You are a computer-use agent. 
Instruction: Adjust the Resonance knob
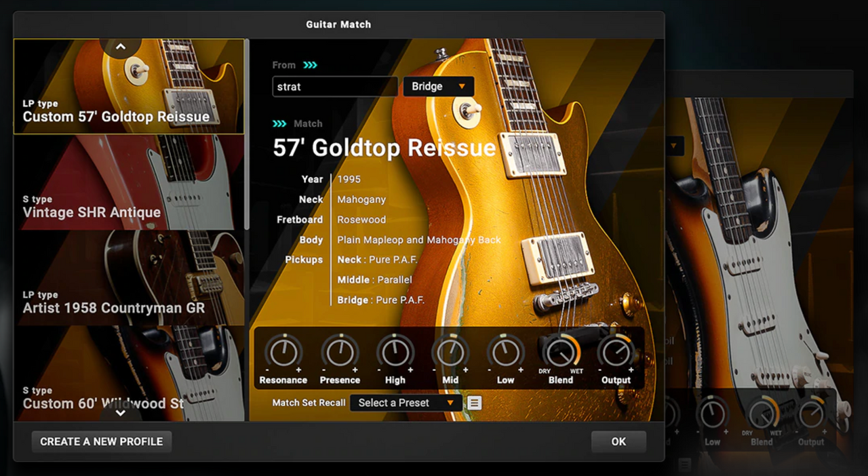tap(283, 352)
